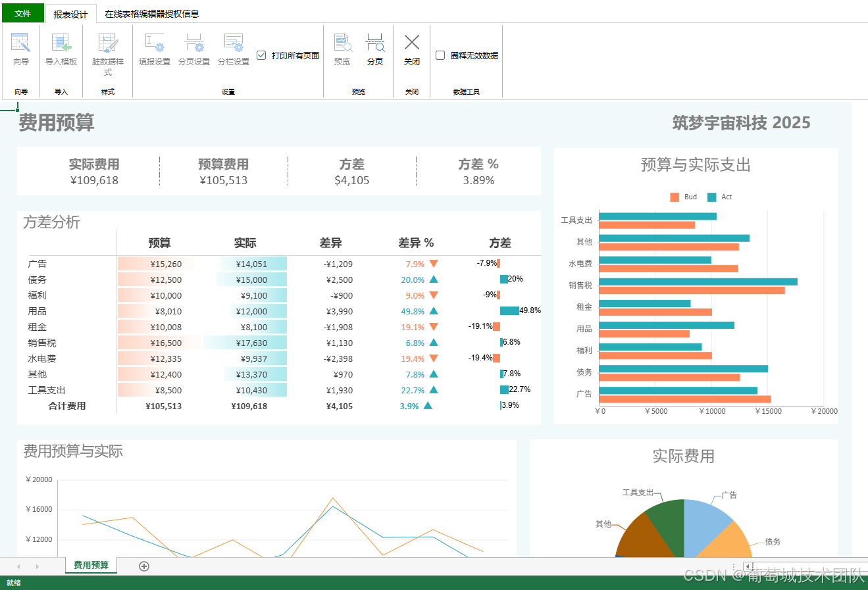Select the 费用预算 title cell

57,123
